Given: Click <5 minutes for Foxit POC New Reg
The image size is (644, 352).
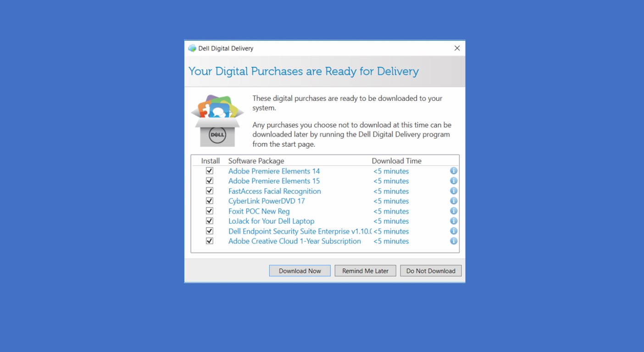Looking at the screenshot, I should pos(391,211).
